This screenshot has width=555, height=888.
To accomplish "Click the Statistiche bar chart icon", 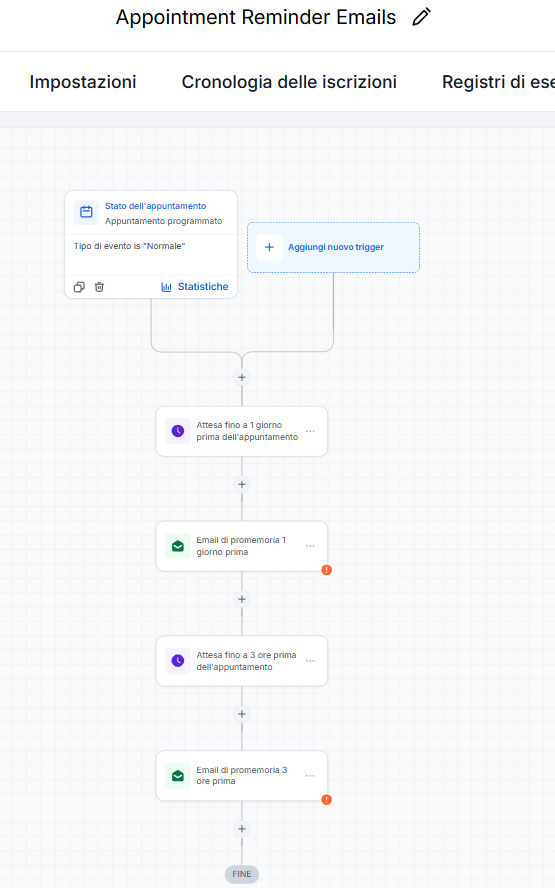I will (x=166, y=287).
